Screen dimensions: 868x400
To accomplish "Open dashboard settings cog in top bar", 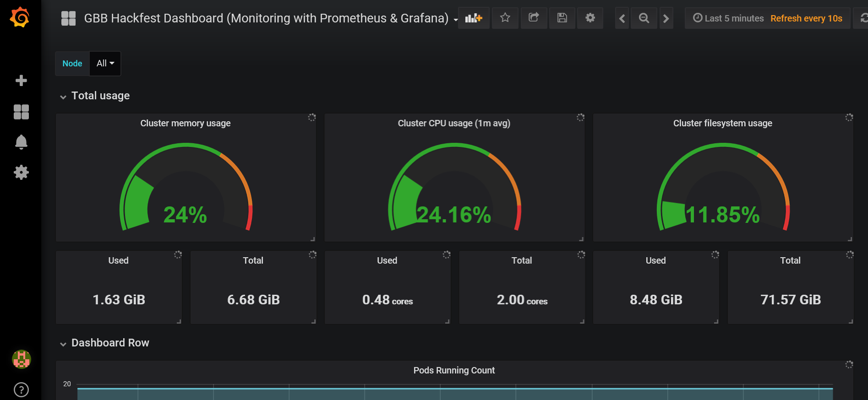I will tap(590, 18).
